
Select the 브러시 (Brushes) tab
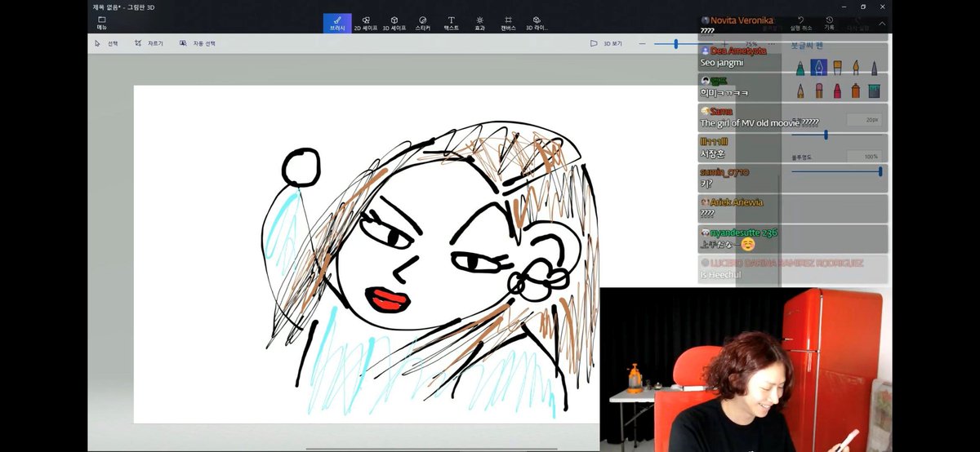pos(337,23)
